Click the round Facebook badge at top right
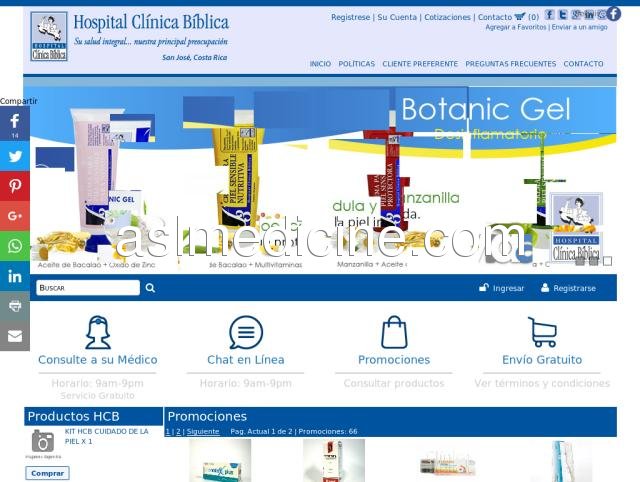 (x=613, y=14)
